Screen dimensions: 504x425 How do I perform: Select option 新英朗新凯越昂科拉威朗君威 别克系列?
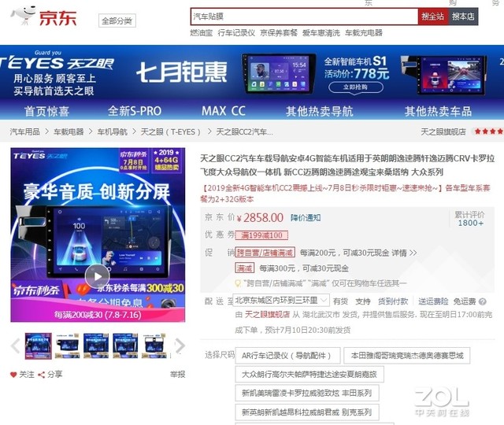tap(307, 412)
